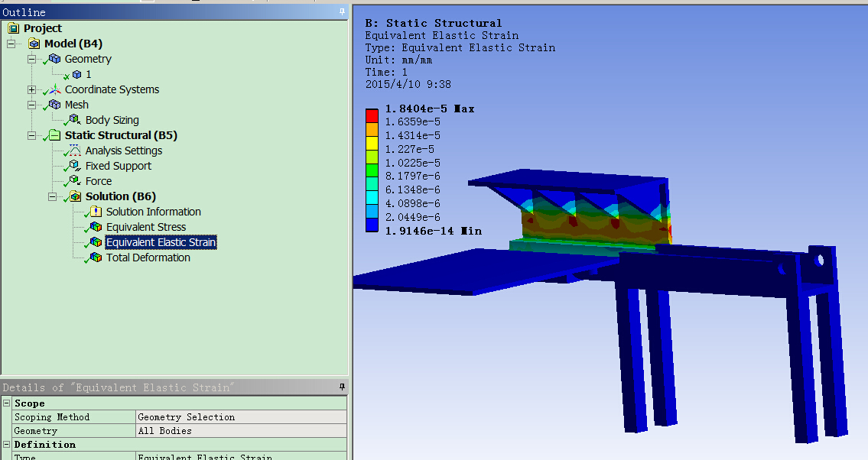
Task: Collapse the Definition section in Details
Action: (x=7, y=444)
